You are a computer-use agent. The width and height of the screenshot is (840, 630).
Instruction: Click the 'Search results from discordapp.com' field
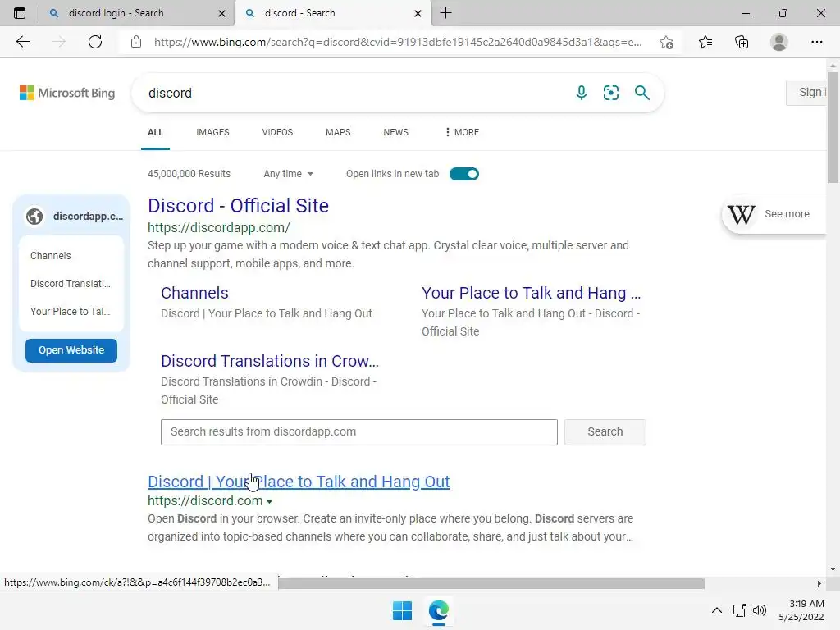pos(359,431)
